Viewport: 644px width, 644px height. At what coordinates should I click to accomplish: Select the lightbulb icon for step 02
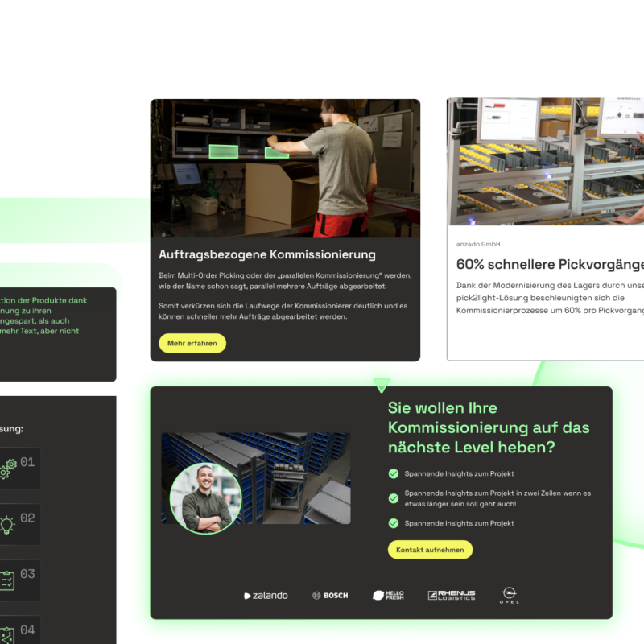[7, 525]
